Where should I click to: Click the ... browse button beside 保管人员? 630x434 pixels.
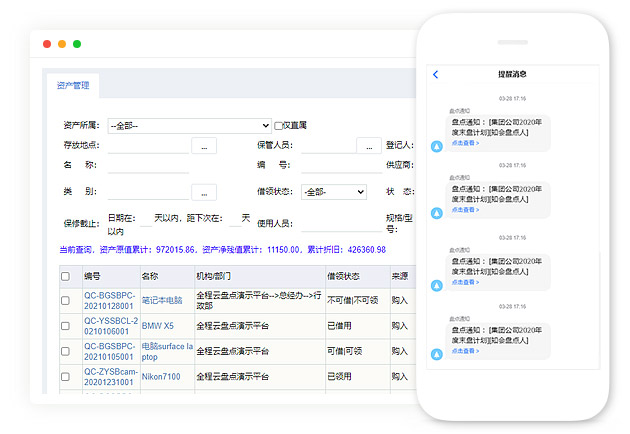369,145
